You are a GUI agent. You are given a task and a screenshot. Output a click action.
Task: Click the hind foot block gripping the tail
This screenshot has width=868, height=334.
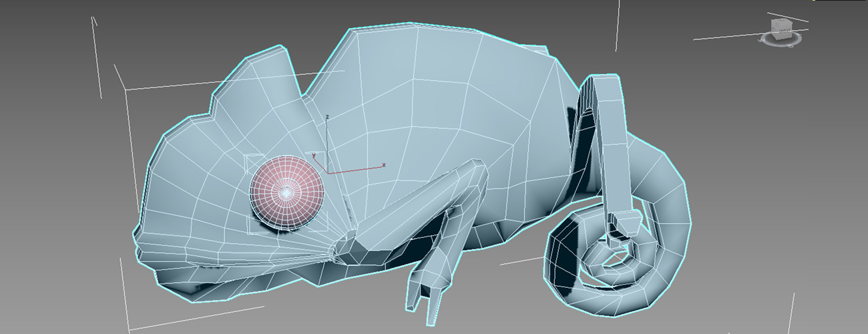[x=626, y=225]
